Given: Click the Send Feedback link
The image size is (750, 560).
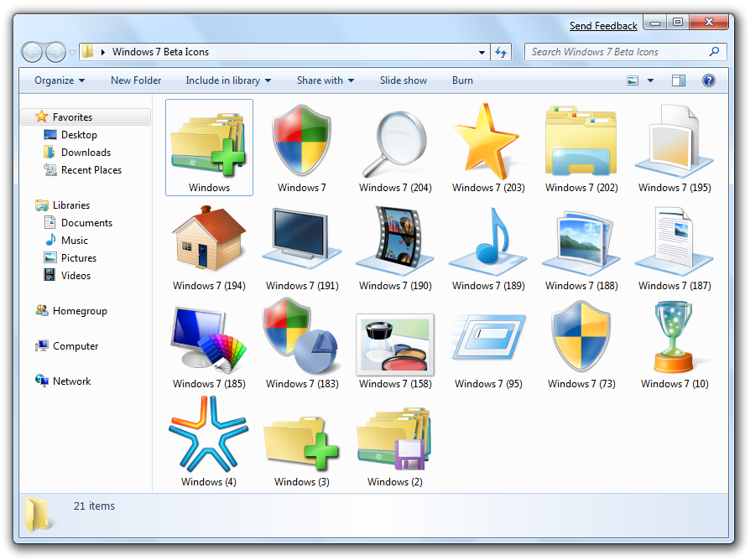Looking at the screenshot, I should pyautogui.click(x=603, y=26).
